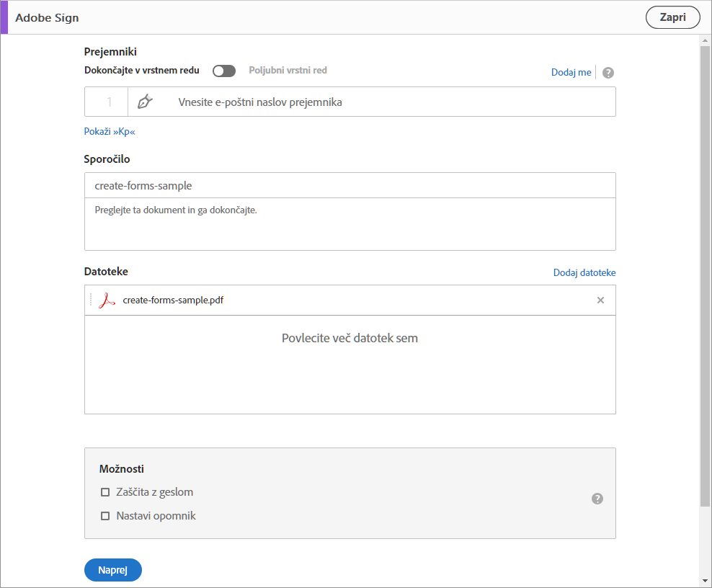
Task: Open the help icon in Možnosti panel
Action: pyautogui.click(x=597, y=499)
